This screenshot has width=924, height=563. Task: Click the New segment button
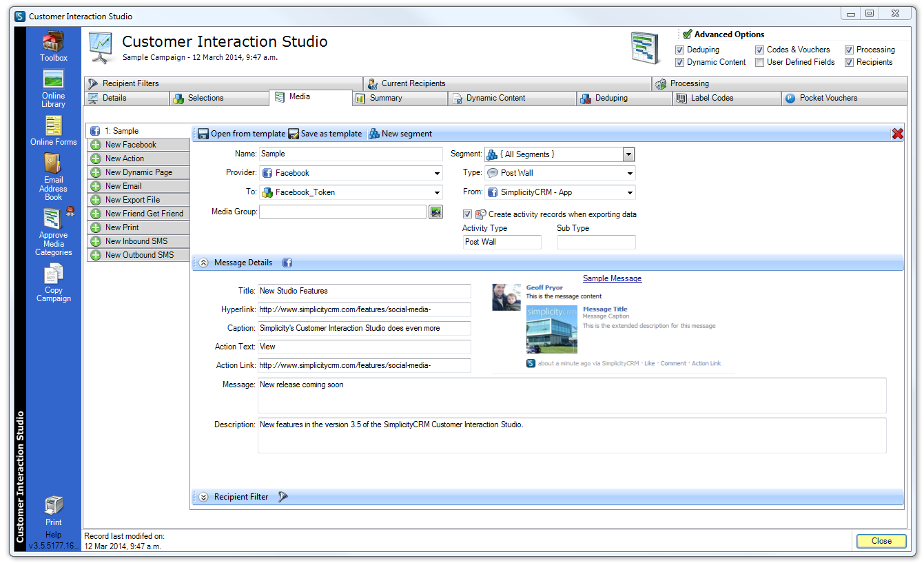400,134
